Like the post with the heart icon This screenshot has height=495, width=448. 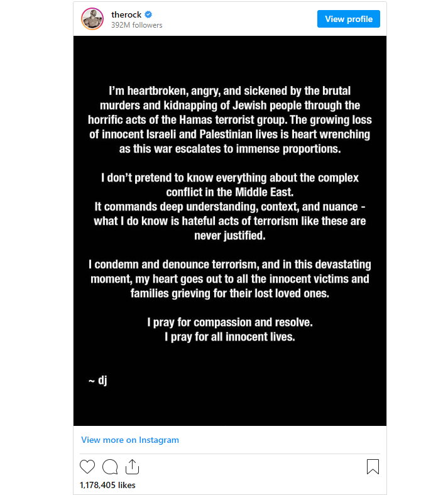87,467
